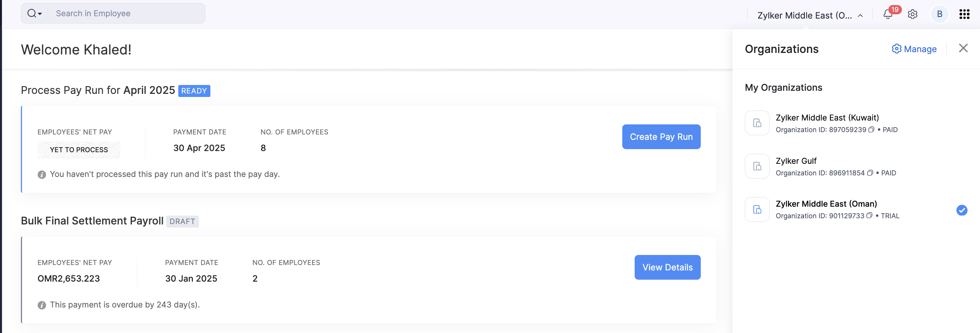Switch to Zylker Middle East (Kuwait)

pos(827,118)
